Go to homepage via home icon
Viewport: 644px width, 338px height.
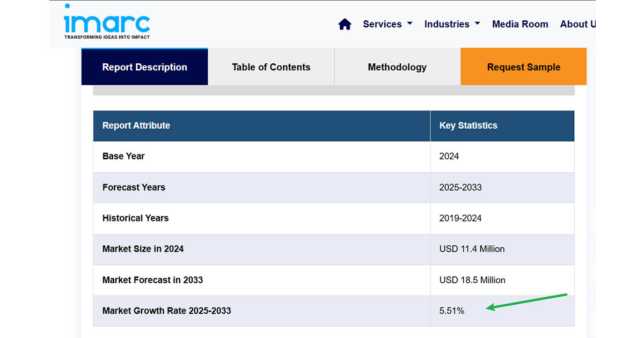point(345,24)
